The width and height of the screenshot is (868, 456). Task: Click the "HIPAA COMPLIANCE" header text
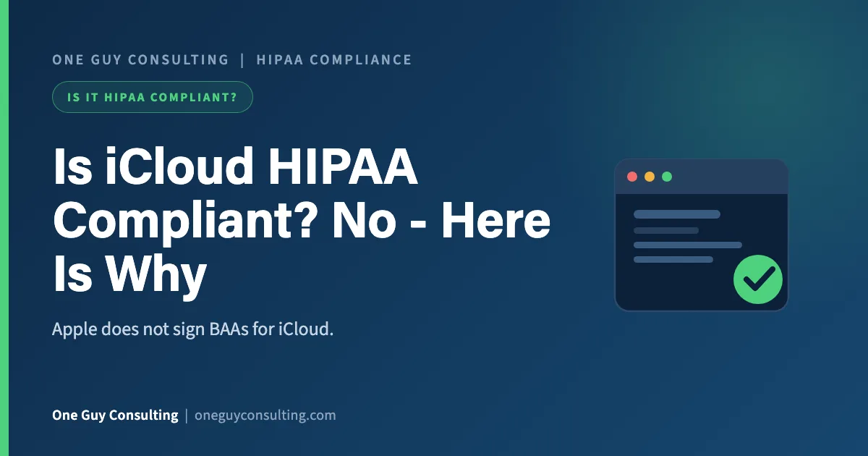(x=334, y=60)
